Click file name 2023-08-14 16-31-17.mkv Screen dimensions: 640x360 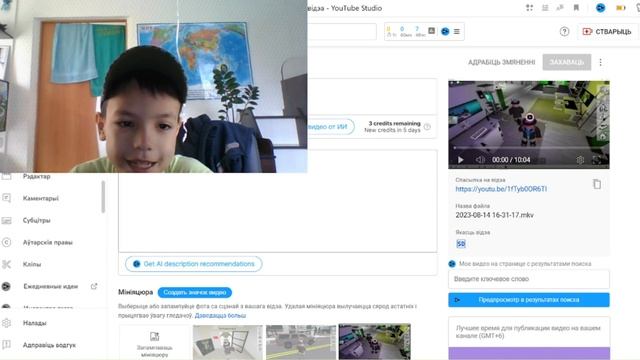494,215
